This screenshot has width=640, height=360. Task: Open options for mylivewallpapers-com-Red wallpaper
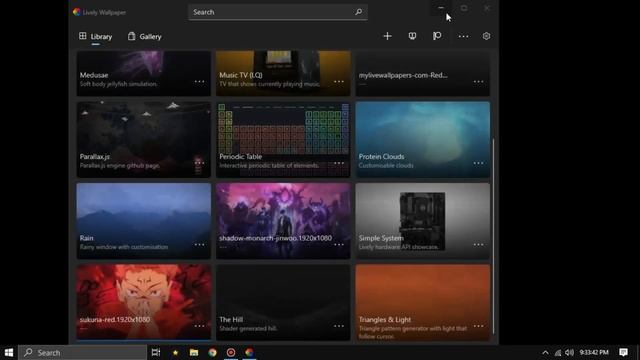[478, 82]
